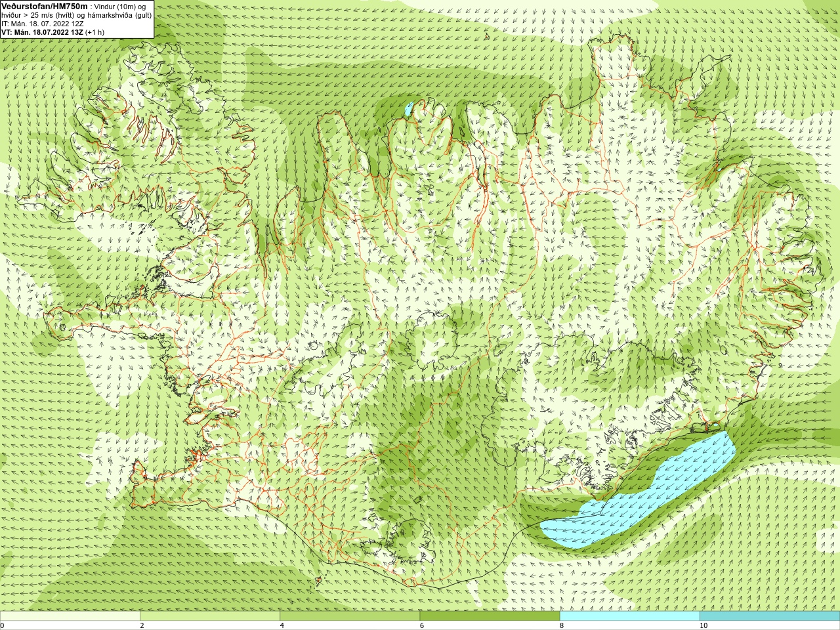The image size is (840, 630).
Task: Select the 'IT: Mán. 18. 07. 2022 12Z' line
Action: pyautogui.click(x=43, y=24)
